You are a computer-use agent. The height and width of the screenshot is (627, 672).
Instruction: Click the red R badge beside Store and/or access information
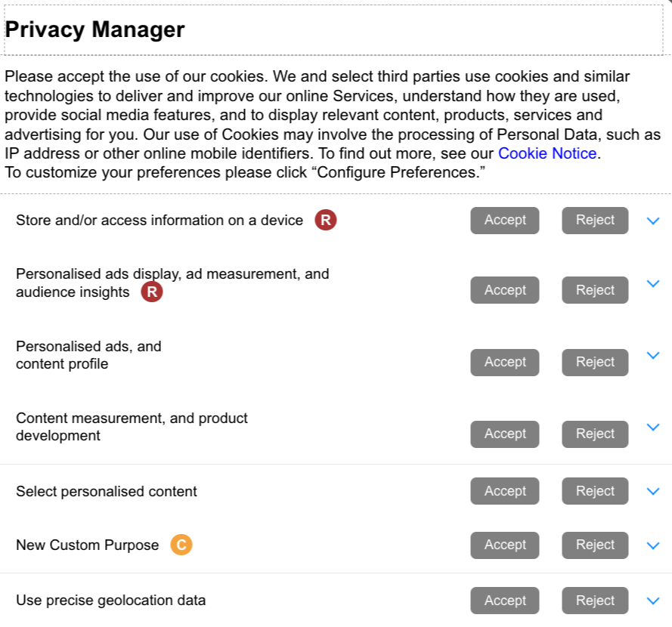(x=326, y=220)
